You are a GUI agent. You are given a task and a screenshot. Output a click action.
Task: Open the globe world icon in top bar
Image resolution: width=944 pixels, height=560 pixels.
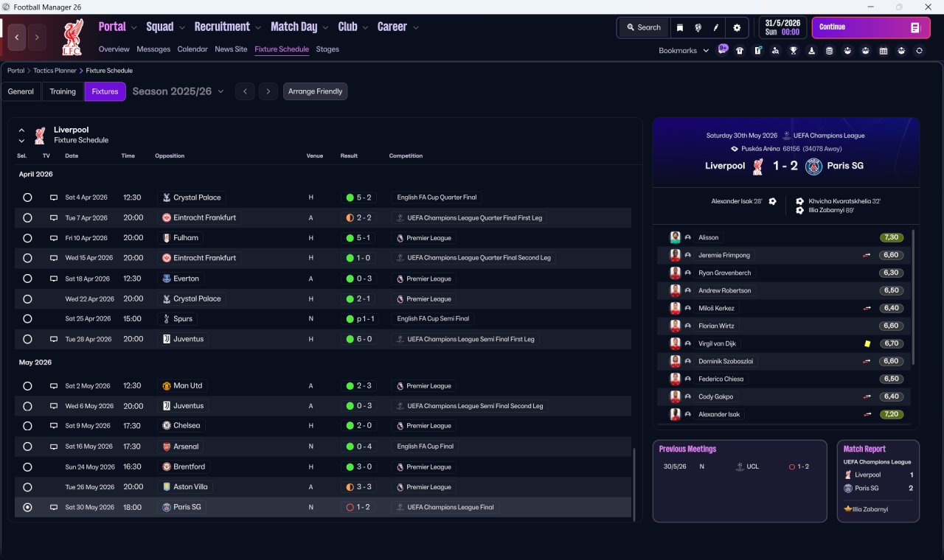698,28
